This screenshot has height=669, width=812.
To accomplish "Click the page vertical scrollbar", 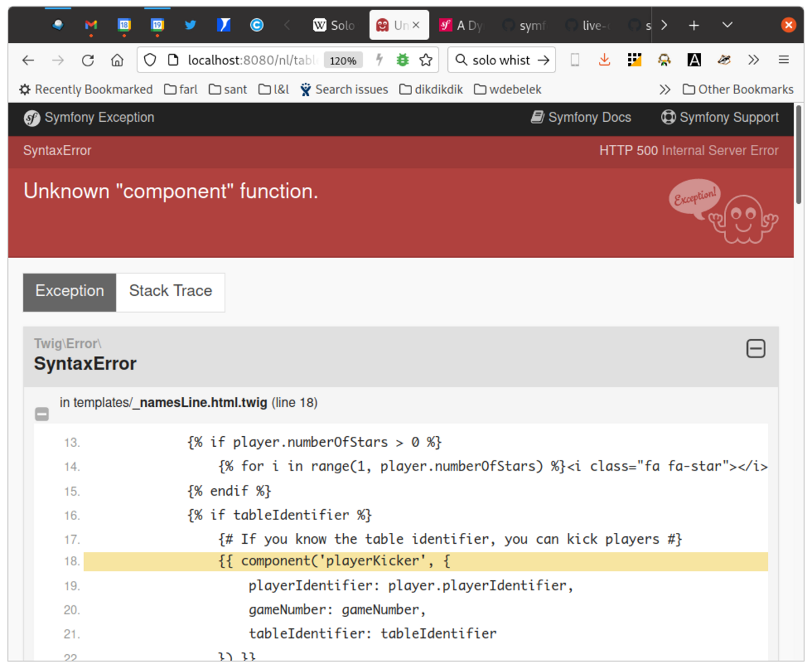I will point(799,156).
